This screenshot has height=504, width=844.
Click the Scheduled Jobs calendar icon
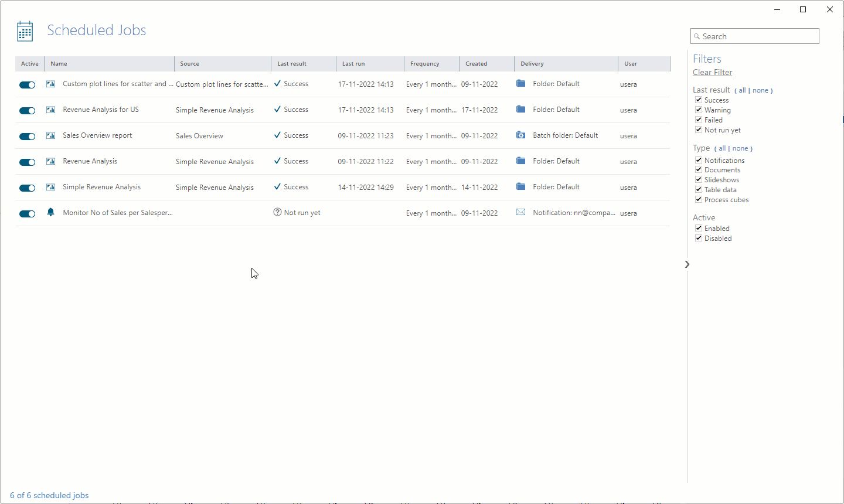(x=25, y=32)
